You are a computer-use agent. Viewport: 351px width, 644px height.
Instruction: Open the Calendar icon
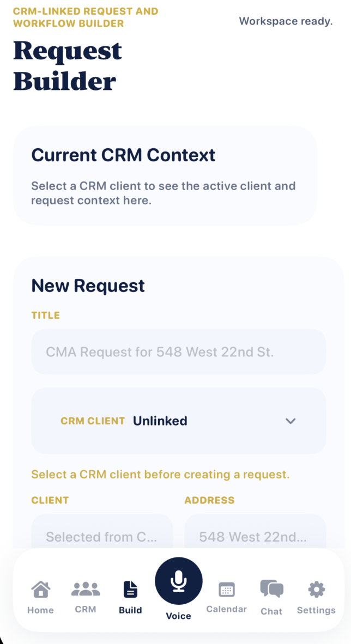227,590
